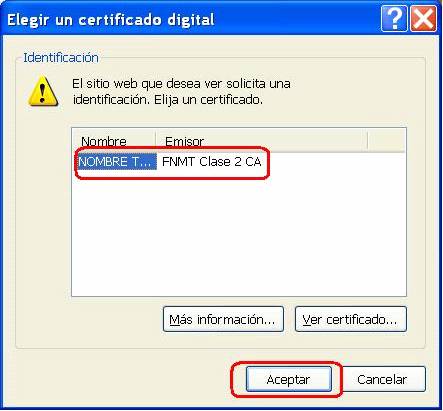Select the NOMBRE T... certificate entry
The width and height of the screenshot is (443, 411).
[x=116, y=162]
